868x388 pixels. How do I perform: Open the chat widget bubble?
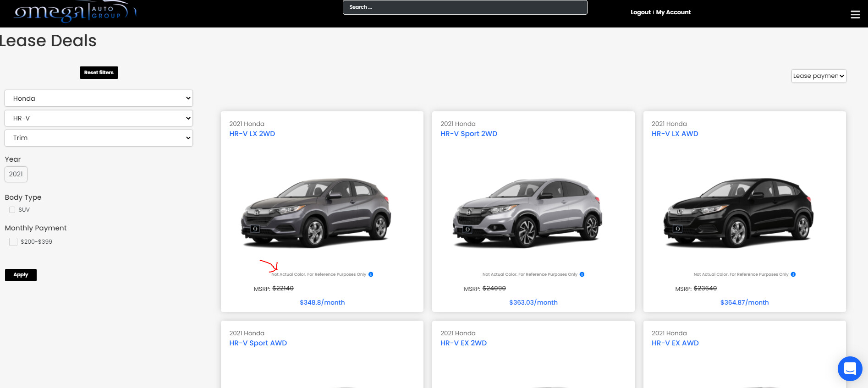tap(850, 368)
